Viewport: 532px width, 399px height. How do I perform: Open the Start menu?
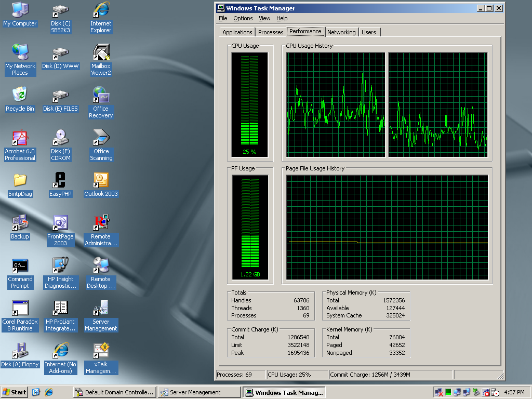tap(14, 392)
